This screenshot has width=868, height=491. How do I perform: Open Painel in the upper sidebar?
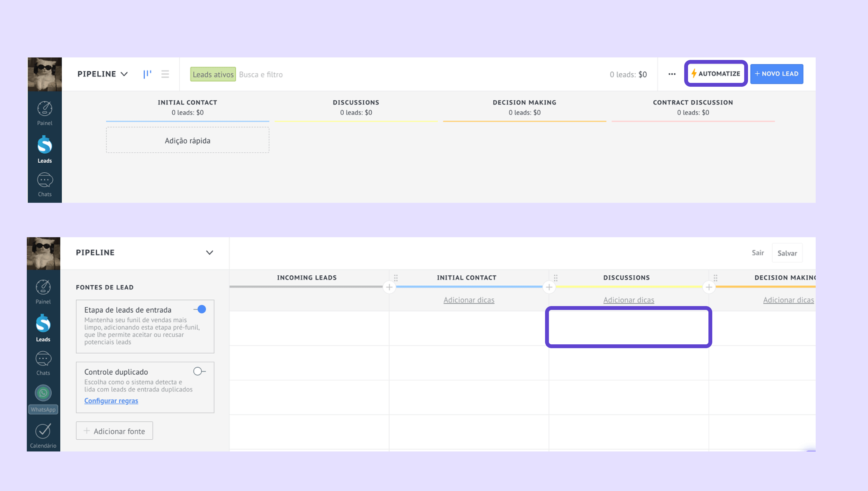pyautogui.click(x=45, y=114)
